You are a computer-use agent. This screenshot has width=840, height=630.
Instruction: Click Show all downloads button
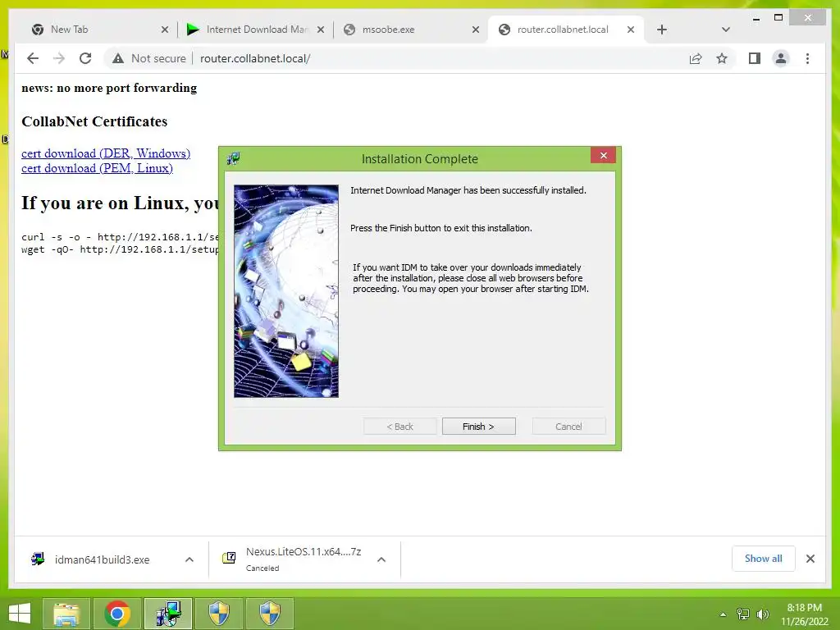click(763, 559)
